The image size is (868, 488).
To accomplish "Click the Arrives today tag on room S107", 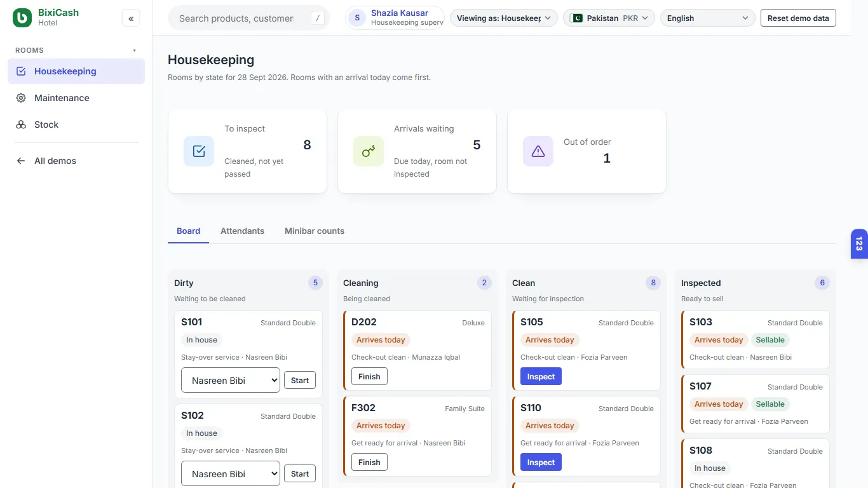I will (x=719, y=404).
